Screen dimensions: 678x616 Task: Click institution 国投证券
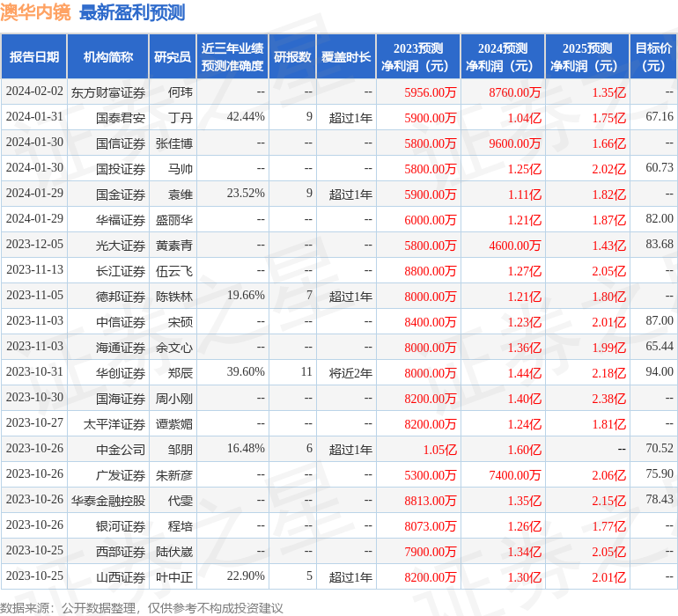pos(121,169)
